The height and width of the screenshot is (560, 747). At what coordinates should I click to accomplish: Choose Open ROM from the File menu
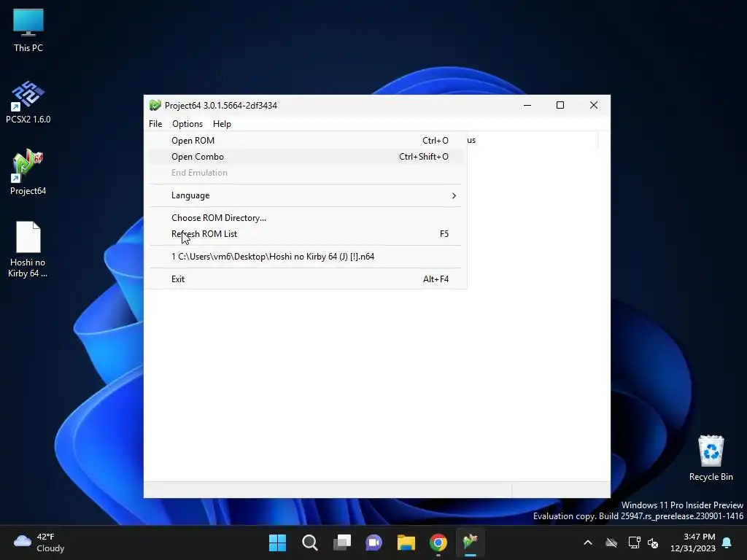click(306, 141)
